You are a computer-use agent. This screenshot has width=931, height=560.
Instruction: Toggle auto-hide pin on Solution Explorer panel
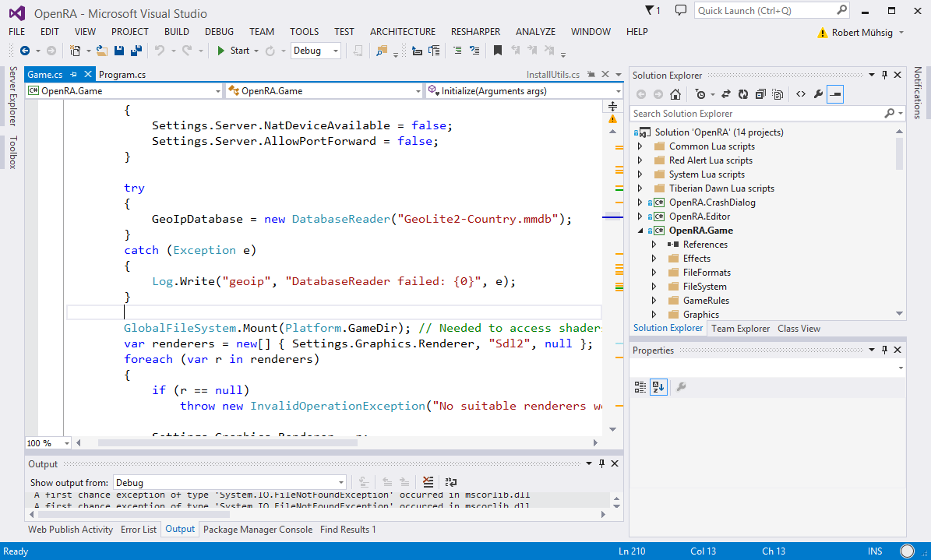click(885, 75)
